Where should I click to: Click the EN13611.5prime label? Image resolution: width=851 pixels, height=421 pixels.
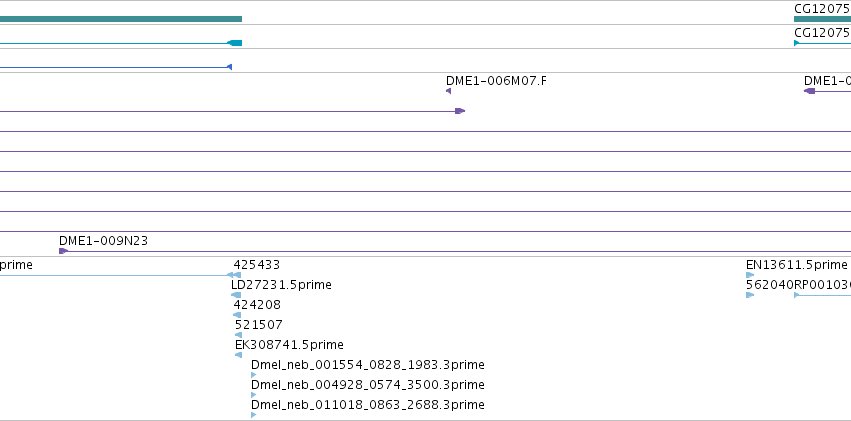click(x=796, y=265)
